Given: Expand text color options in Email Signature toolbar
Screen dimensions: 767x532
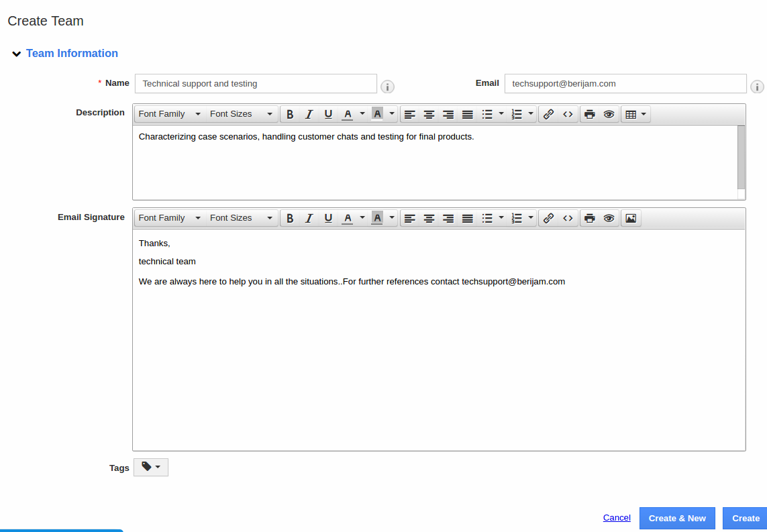Looking at the screenshot, I should [362, 218].
